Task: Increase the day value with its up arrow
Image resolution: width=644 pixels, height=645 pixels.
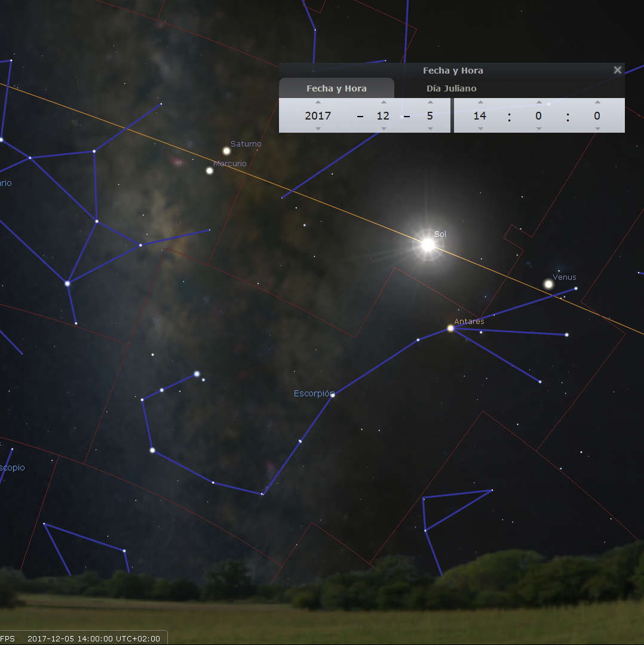Action: (430, 102)
